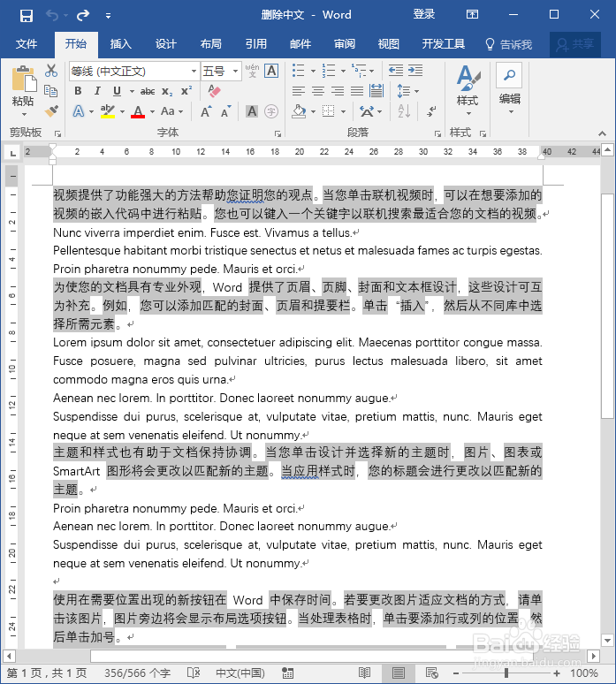
Task: Open the 样式 styles gallery
Action: pos(468,89)
